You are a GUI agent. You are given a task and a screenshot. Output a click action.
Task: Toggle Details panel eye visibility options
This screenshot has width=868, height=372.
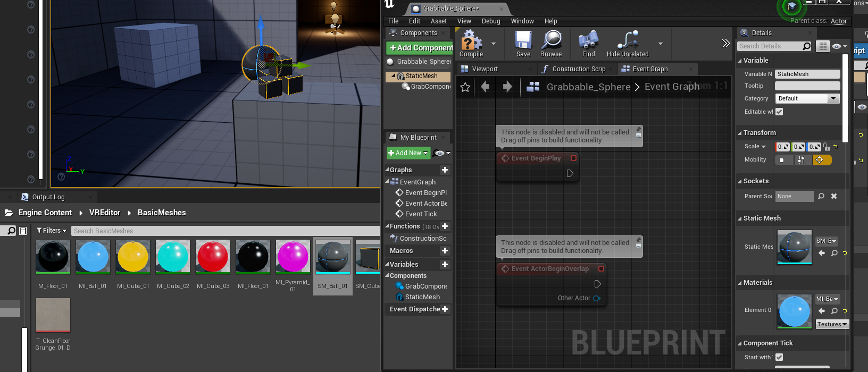coord(839,46)
